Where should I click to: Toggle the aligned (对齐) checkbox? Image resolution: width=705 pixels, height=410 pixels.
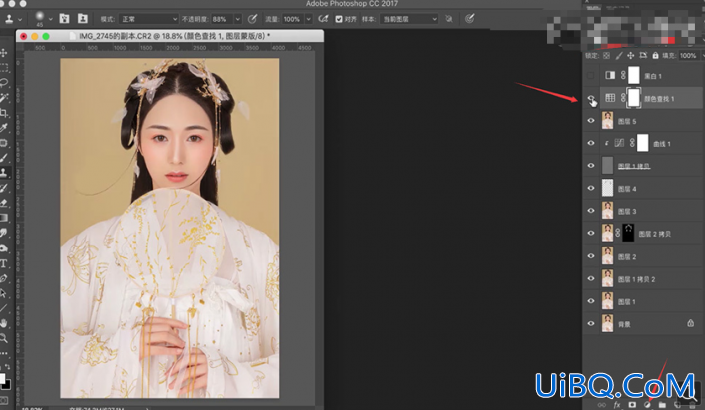coord(339,19)
